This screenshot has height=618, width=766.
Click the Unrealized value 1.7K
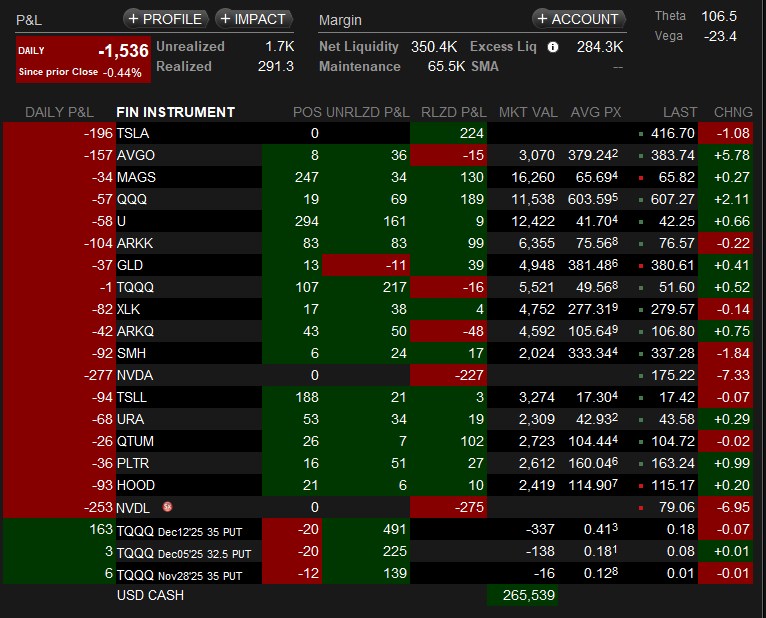tap(279, 46)
